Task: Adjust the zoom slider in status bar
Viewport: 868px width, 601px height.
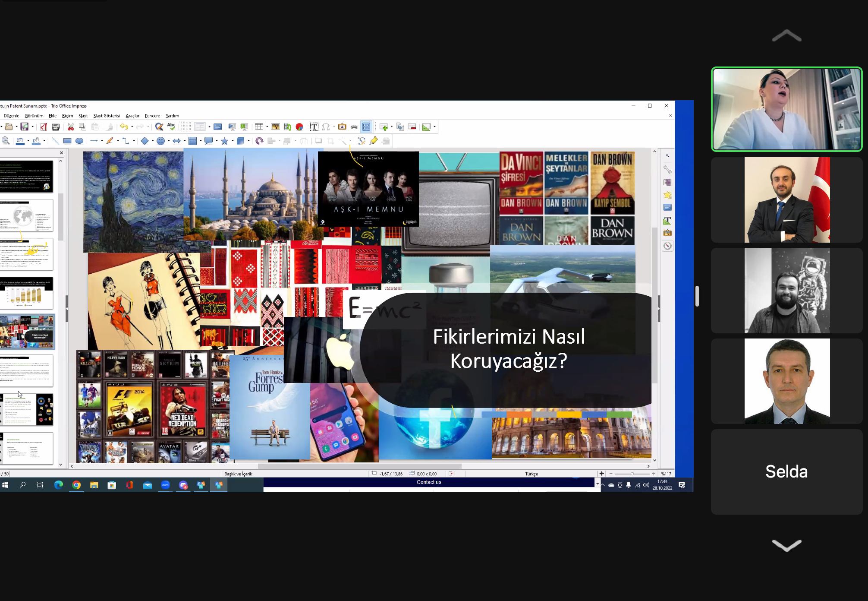Action: point(632,474)
